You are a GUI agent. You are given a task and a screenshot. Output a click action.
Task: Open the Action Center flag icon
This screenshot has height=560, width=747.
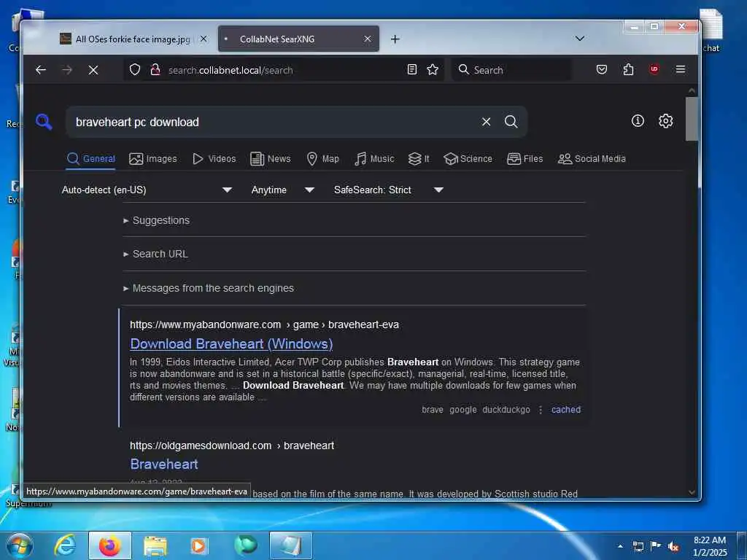tap(656, 546)
